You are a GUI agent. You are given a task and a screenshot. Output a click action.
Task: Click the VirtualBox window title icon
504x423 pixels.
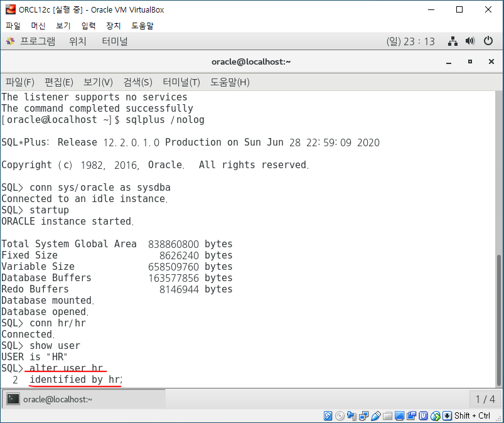10,9
